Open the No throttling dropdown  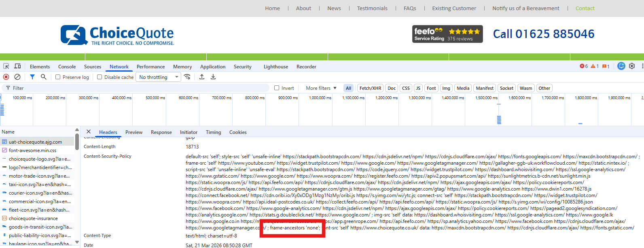[158, 77]
